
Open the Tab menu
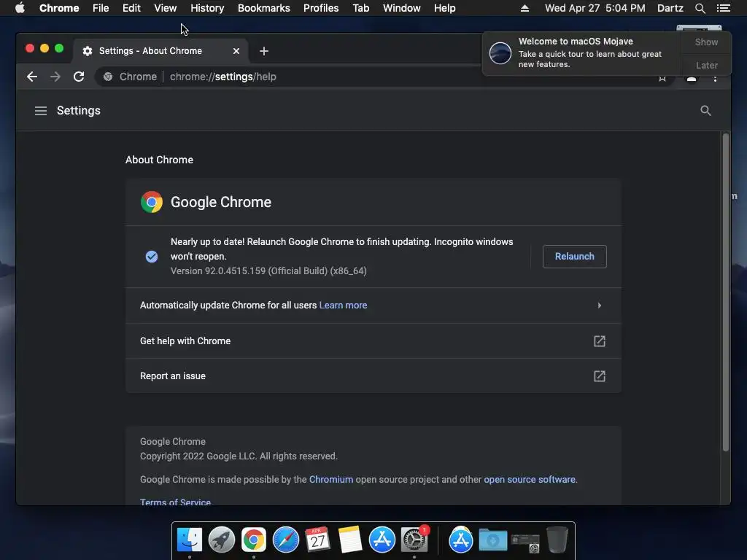coord(360,8)
